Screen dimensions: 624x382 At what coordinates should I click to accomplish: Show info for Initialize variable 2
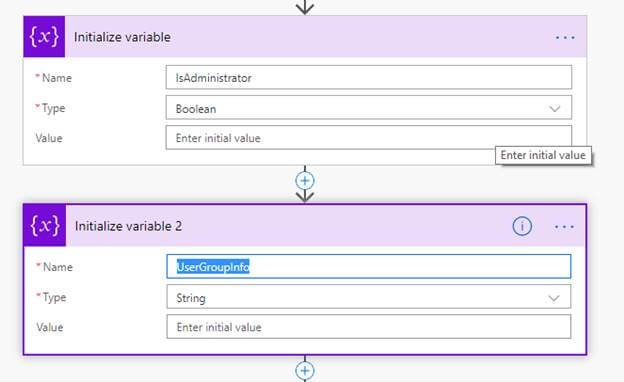click(522, 226)
